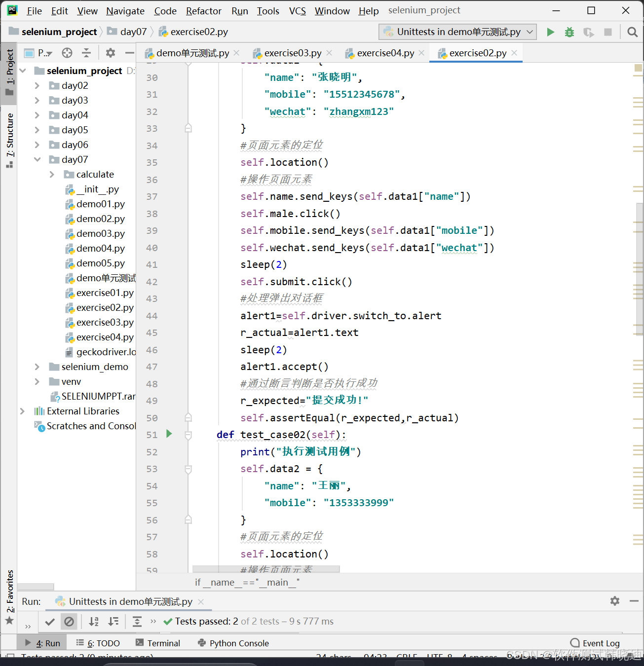
Task: Click the Stop square icon in top toolbar
Action: (x=608, y=32)
